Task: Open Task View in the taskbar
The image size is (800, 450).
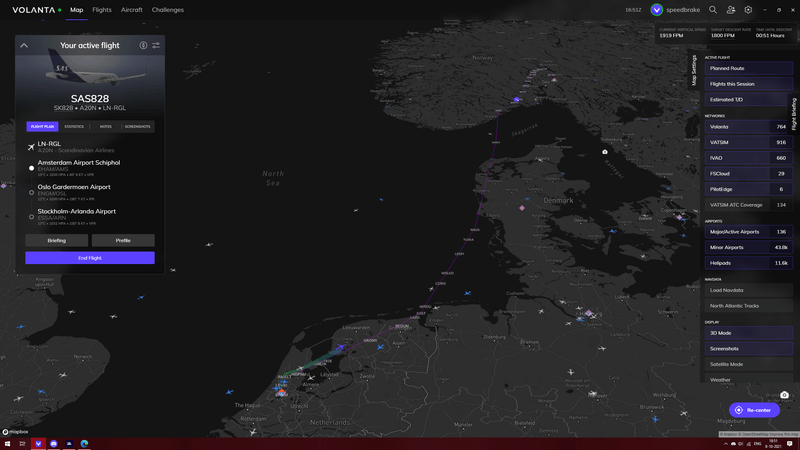Action: pyautogui.click(x=22, y=444)
